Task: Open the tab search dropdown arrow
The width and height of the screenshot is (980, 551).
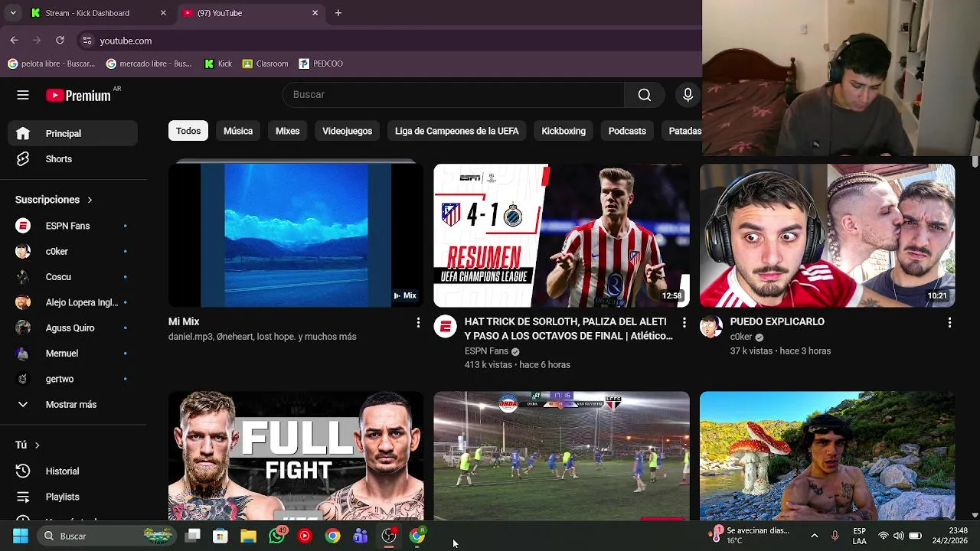Action: (12, 13)
